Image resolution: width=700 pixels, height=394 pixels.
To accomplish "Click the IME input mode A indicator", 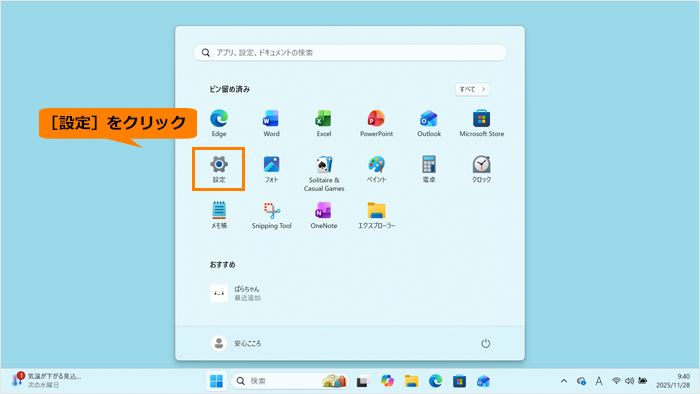I will (x=599, y=381).
